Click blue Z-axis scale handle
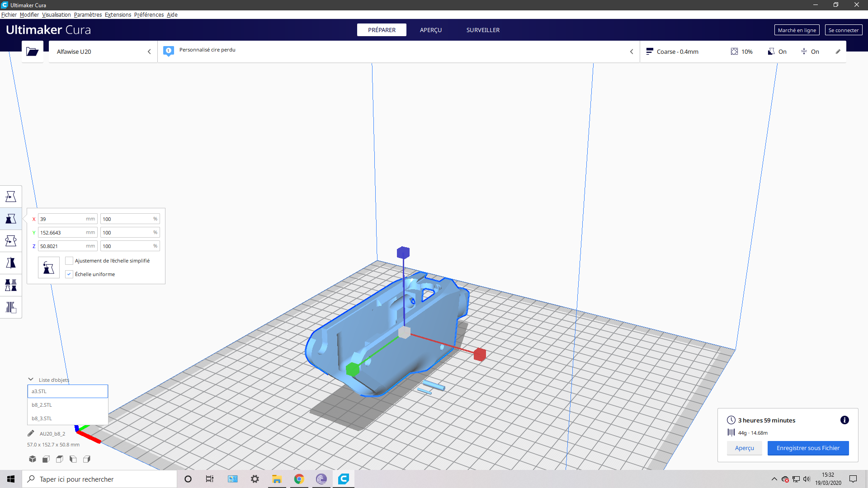 (x=403, y=253)
